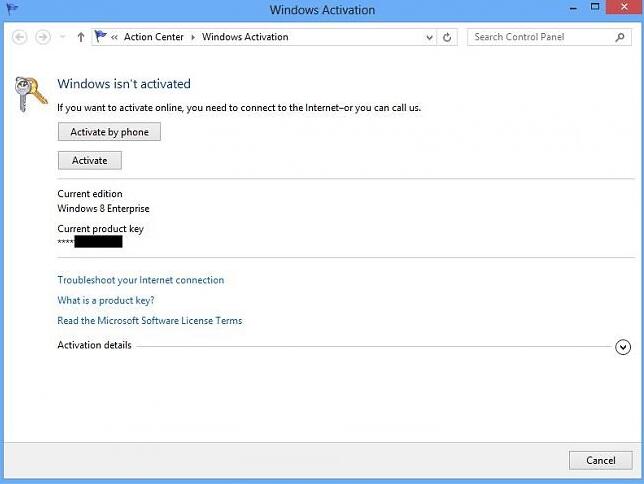Viewport: 644px width, 484px height.
Task: Choose Activate by phone
Action: click(x=109, y=132)
